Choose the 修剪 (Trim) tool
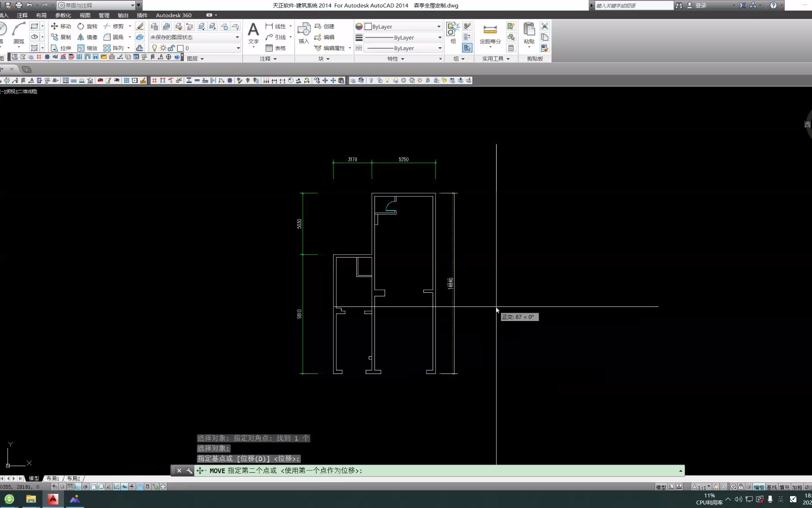The height and width of the screenshot is (508, 812). coord(114,26)
